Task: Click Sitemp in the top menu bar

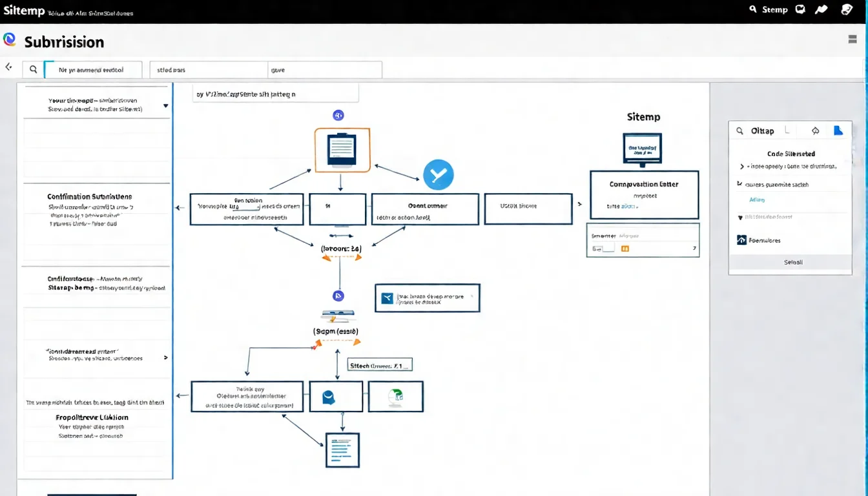Action: point(774,9)
